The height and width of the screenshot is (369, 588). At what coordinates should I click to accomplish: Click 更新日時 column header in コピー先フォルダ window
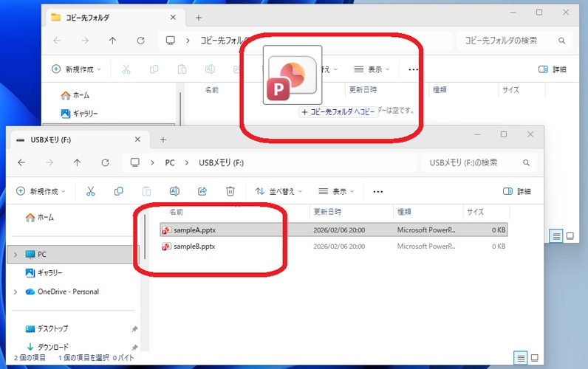pos(363,90)
